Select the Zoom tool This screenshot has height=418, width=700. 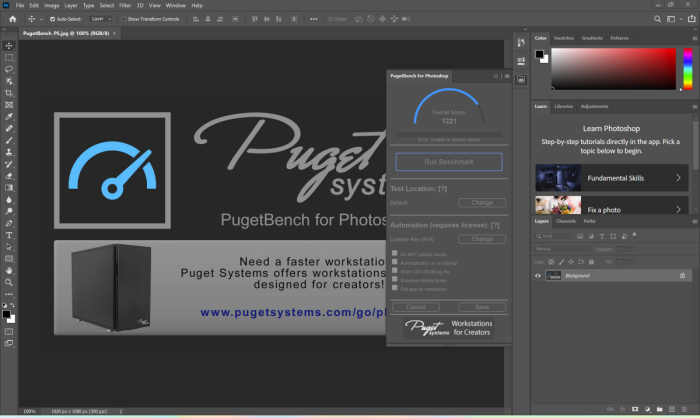(x=9, y=282)
